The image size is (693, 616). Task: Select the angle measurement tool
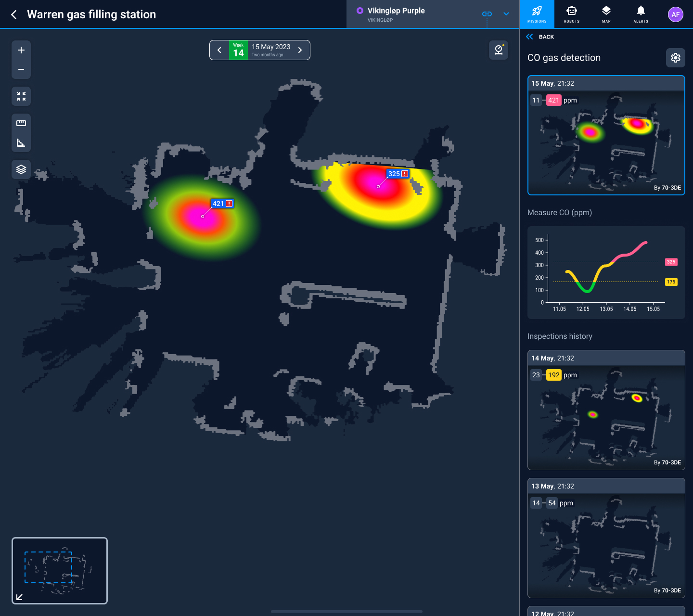(21, 142)
